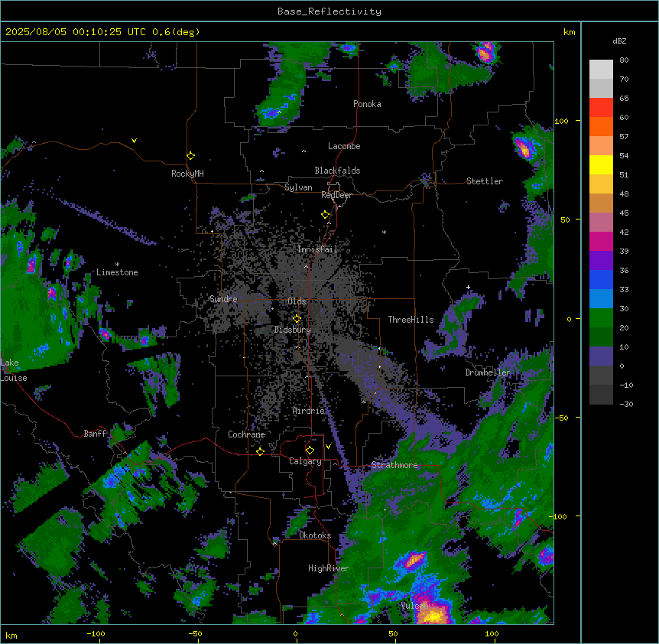This screenshot has height=644, width=659.
Task: Click the Cochrane town label
Action: (246, 434)
